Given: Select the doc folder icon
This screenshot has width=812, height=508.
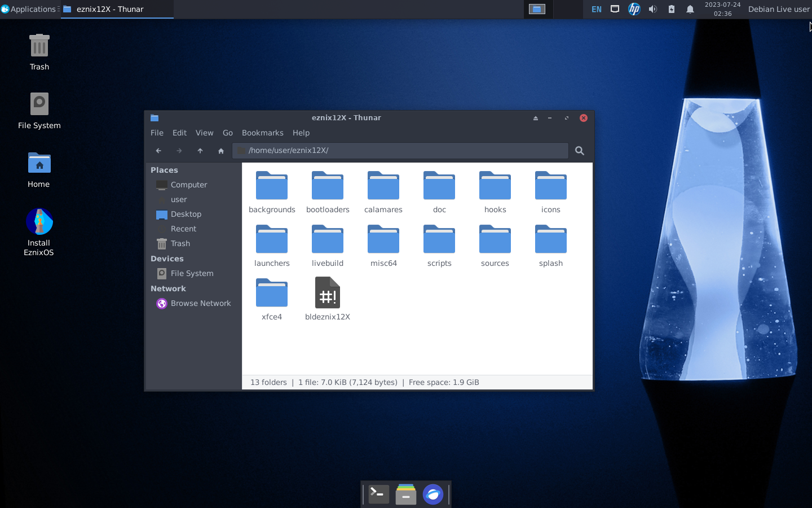Looking at the screenshot, I should (439, 186).
